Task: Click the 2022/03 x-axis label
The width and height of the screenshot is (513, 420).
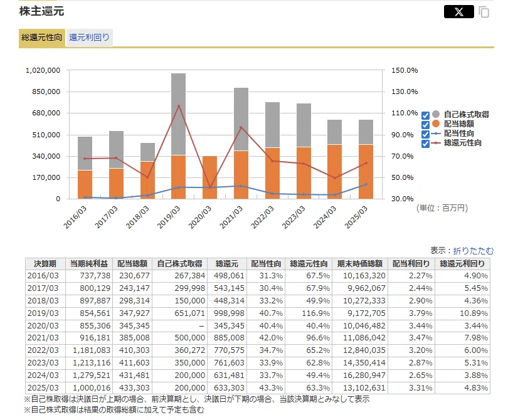Action: [x=262, y=217]
